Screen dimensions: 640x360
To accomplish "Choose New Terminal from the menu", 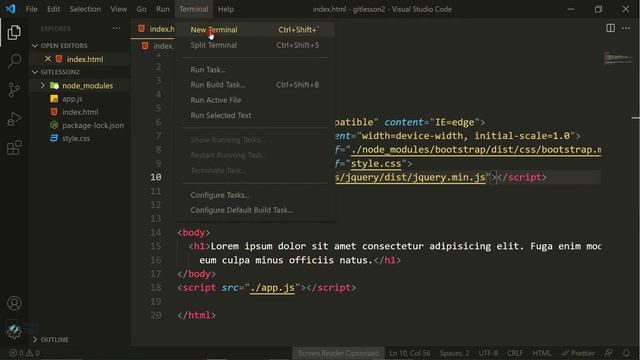I will pyautogui.click(x=255, y=29).
